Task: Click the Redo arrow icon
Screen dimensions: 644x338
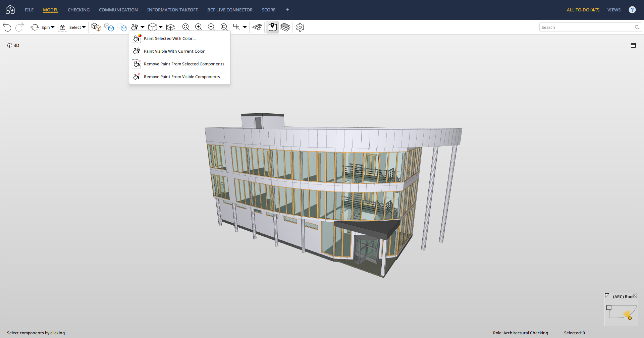Action: coord(19,27)
